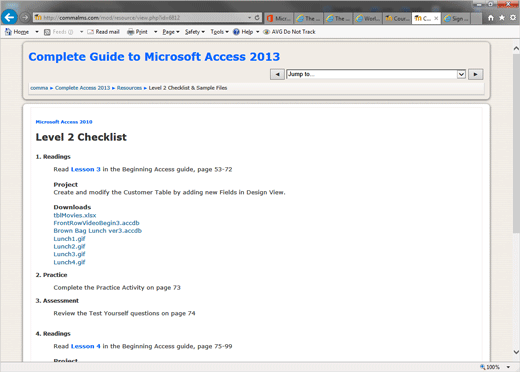This screenshot has width=520, height=372.
Task: Click the Microsoft Access 2010 link
Action: pos(64,122)
